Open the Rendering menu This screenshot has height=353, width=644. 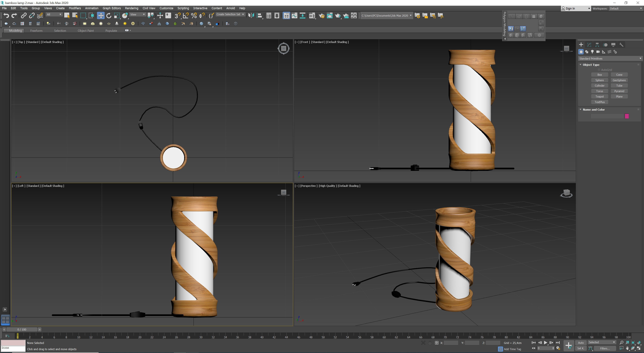point(131,8)
